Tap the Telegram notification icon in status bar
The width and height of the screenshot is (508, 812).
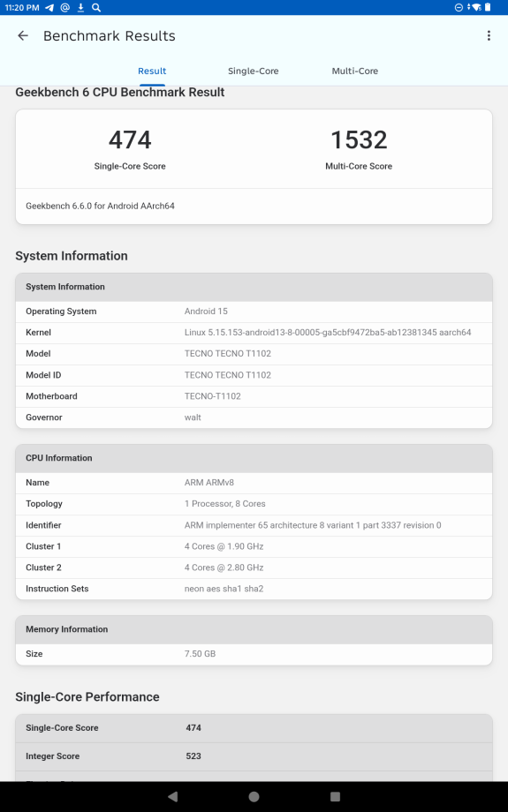49,7
